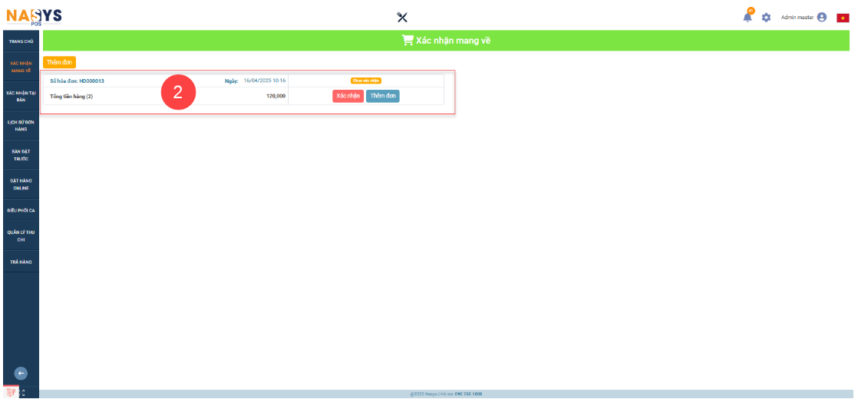This screenshot has width=868, height=399.
Task: Go to Trang chủ in sidebar
Action: (x=21, y=41)
